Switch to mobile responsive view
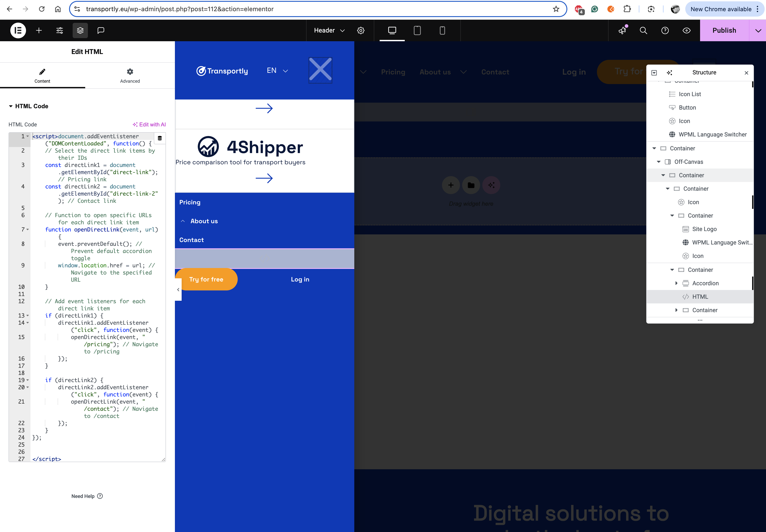 click(442, 30)
